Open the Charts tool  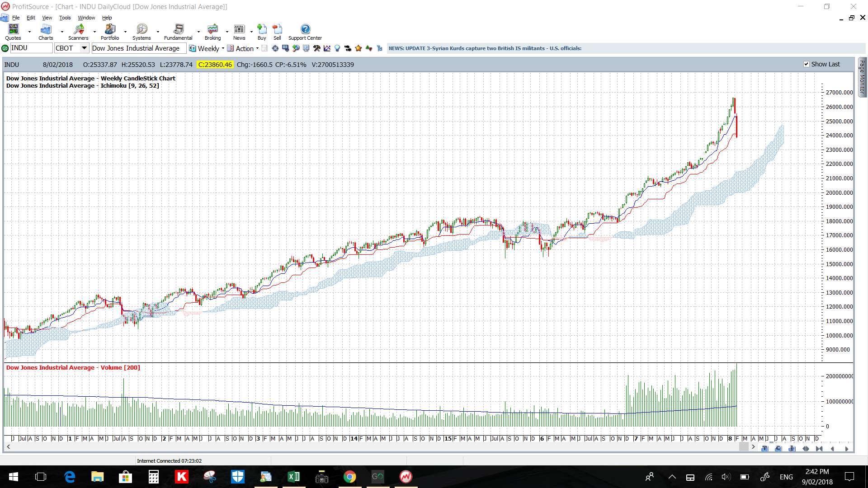[x=46, y=32]
